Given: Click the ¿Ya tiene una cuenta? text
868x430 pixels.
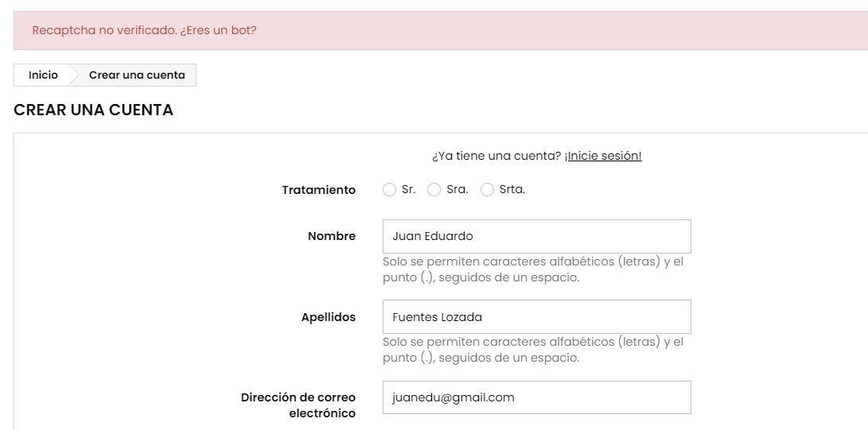Looking at the screenshot, I should coord(496,156).
